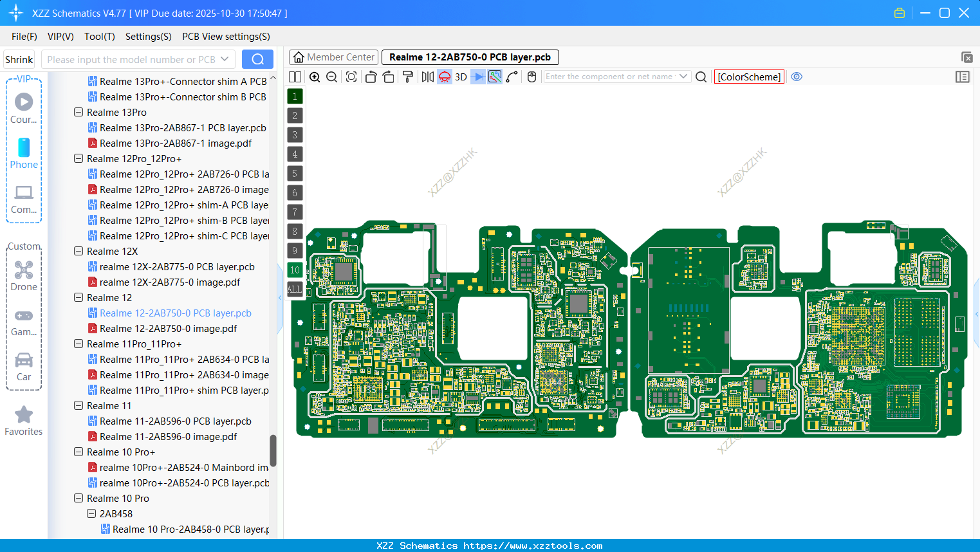Collapse the Realme 10 Pro node
This screenshot has height=552, width=980.
tap(78, 498)
